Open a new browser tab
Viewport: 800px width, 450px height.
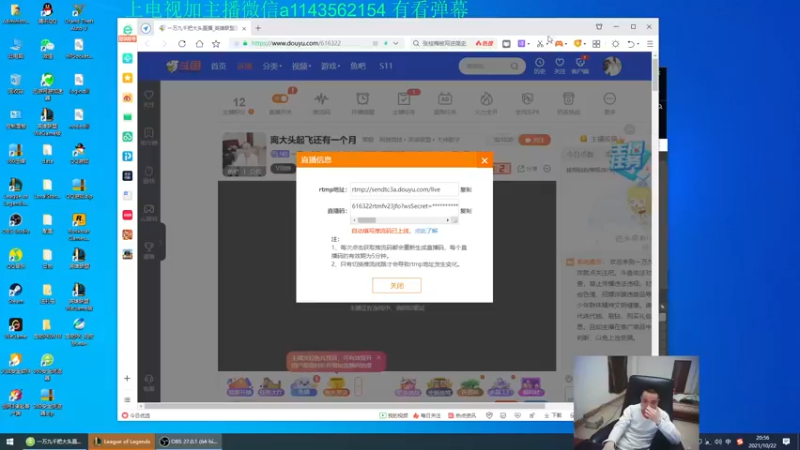coord(258,28)
